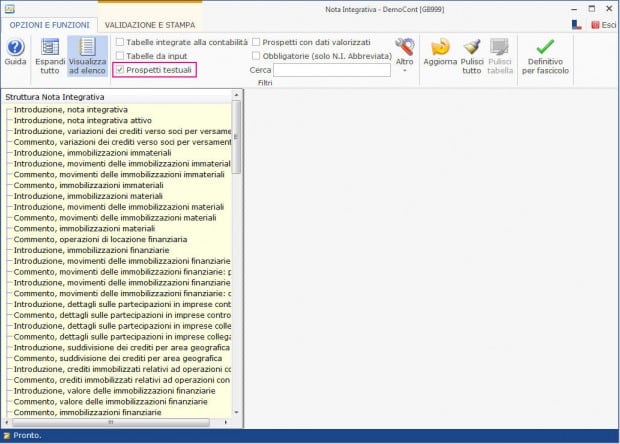This screenshot has width=620, height=444.
Task: Click in the Cerca search field
Action: click(x=332, y=70)
